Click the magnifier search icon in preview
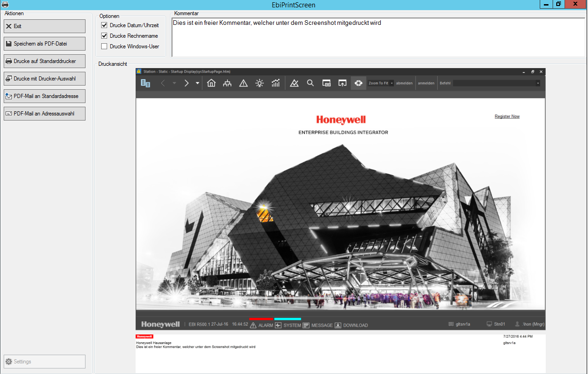This screenshot has height=374, width=588. pos(310,83)
